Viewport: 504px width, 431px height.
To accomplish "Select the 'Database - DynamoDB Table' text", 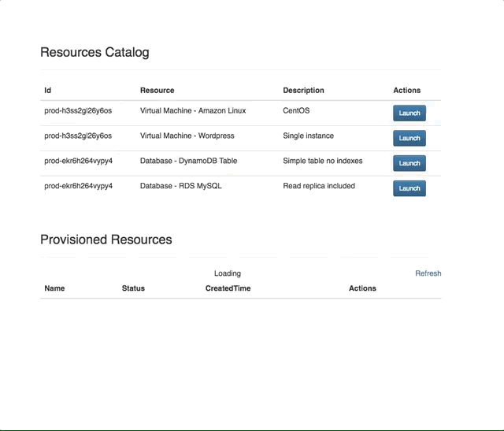I will [x=189, y=161].
